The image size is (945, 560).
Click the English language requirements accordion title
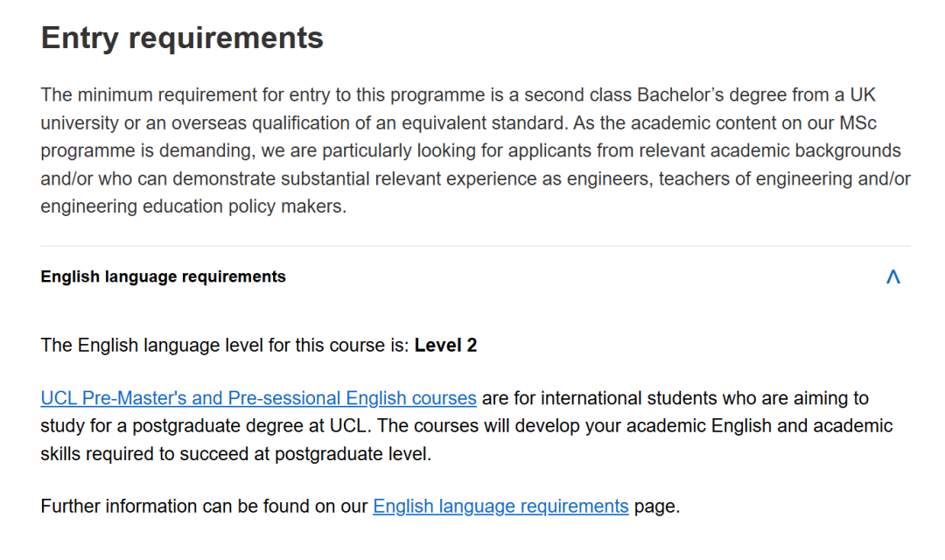pyautogui.click(x=163, y=276)
